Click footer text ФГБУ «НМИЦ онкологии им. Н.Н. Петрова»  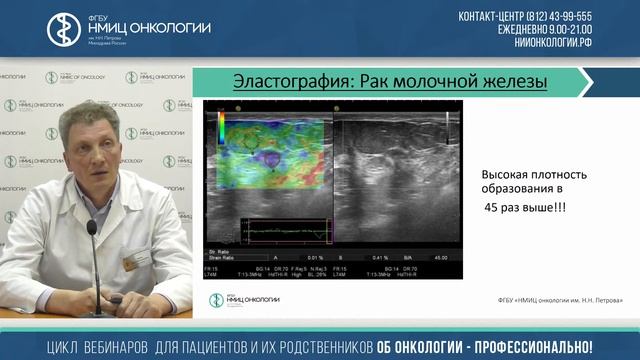560,300
